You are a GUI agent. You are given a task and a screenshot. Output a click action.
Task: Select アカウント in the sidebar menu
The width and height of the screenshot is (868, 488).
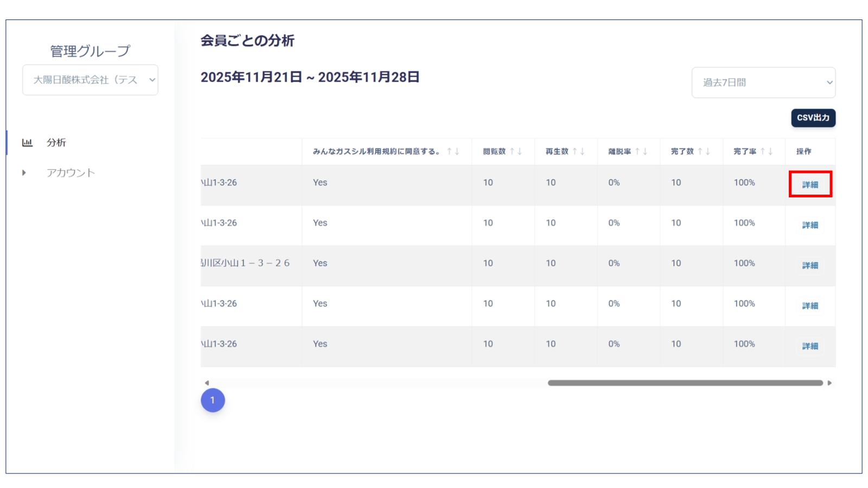tap(71, 172)
